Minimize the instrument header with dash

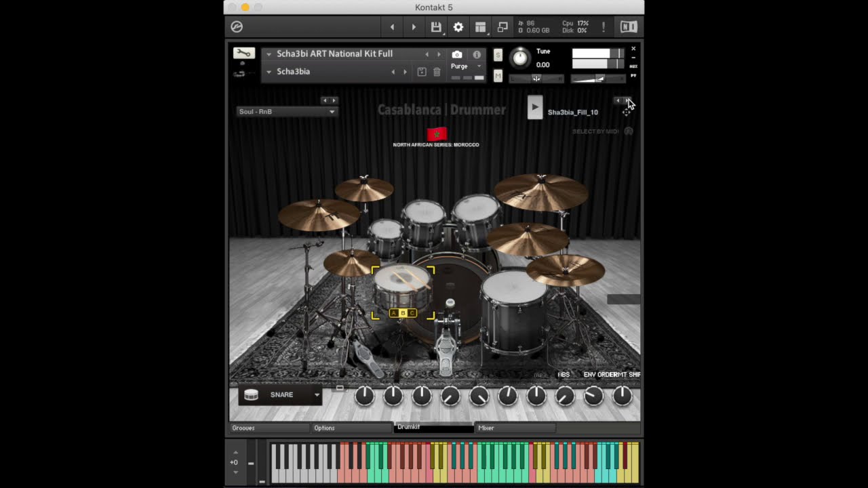633,58
